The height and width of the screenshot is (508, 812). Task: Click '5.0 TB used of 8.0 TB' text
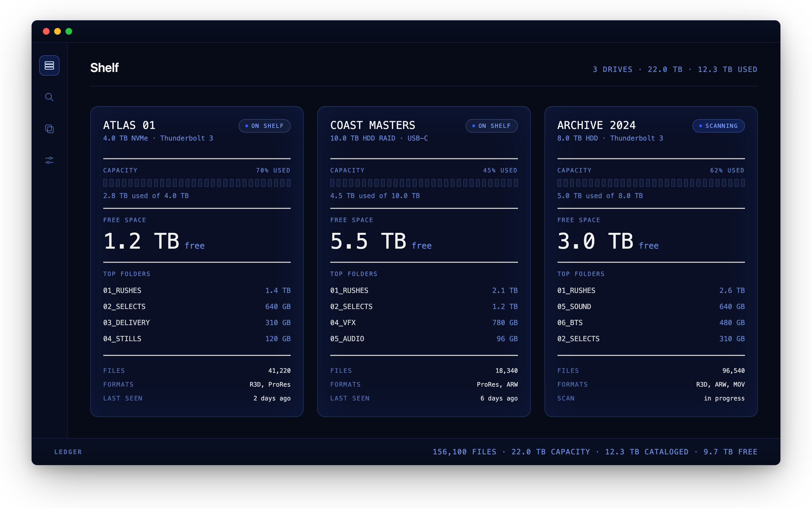[600, 196]
